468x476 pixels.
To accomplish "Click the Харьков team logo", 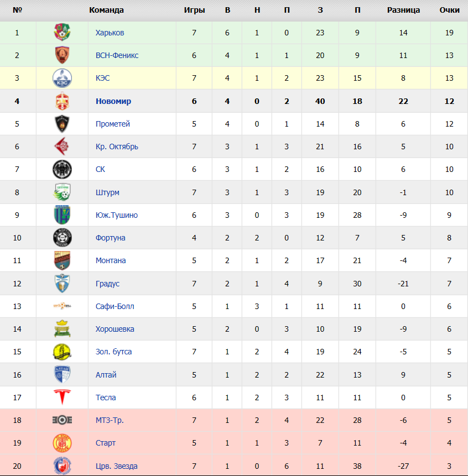I will click(x=63, y=32).
